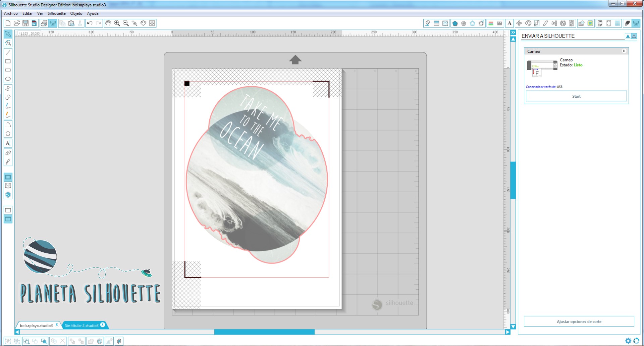Click the Save to SD card icon
644x346 pixels.
34,23
